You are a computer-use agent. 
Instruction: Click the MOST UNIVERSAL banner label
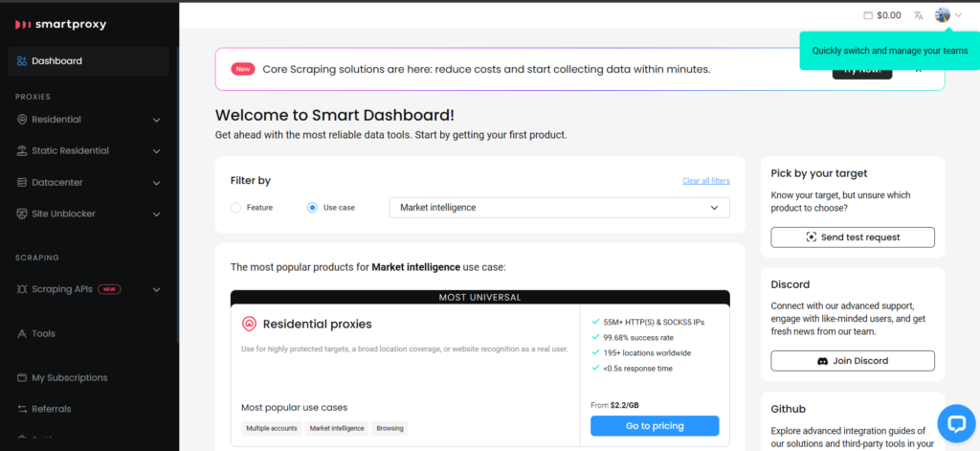click(480, 297)
